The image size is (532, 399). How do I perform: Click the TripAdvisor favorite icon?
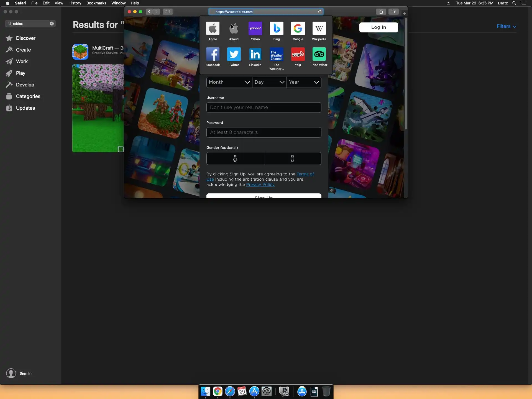point(319,54)
